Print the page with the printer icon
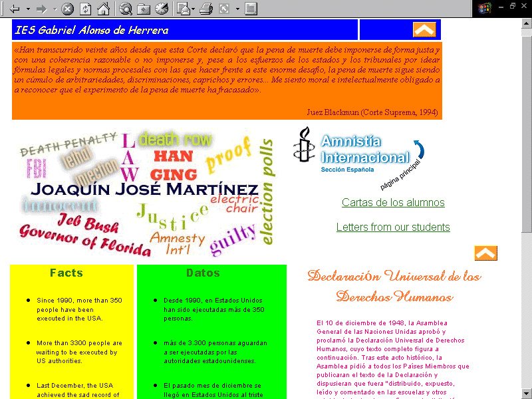The width and height of the screenshot is (532, 399). [x=206, y=9]
